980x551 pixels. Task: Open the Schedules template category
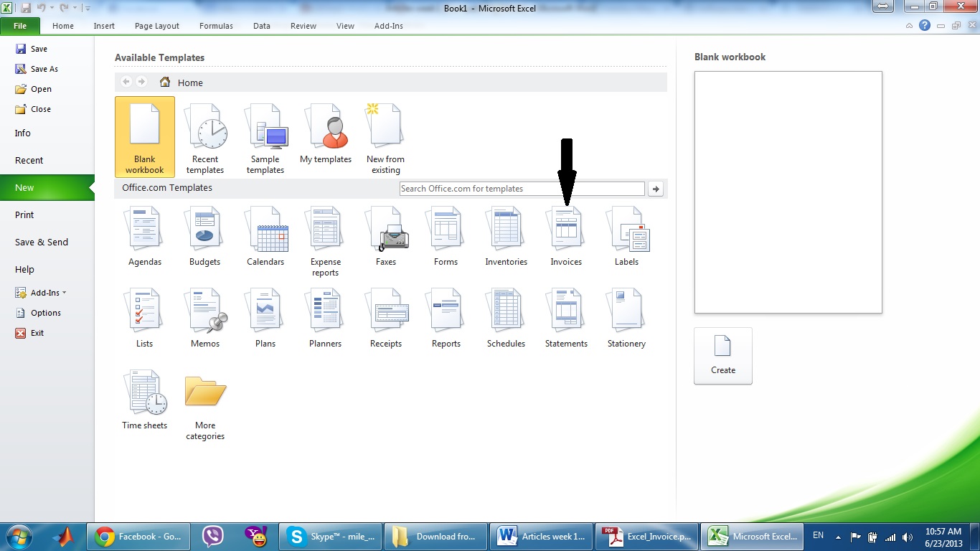[507, 319]
